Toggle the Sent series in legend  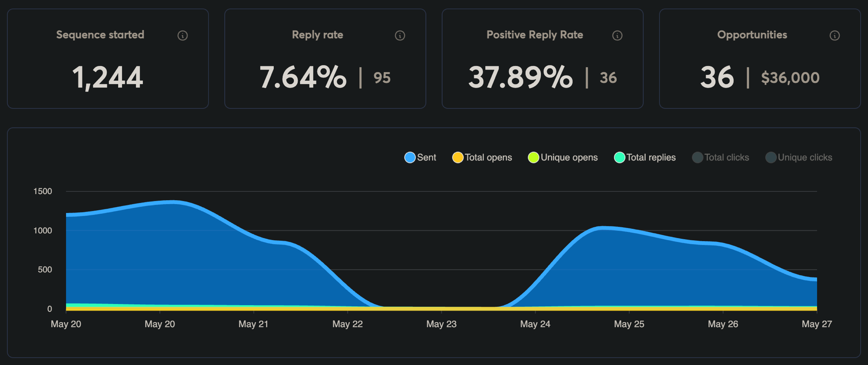click(420, 157)
